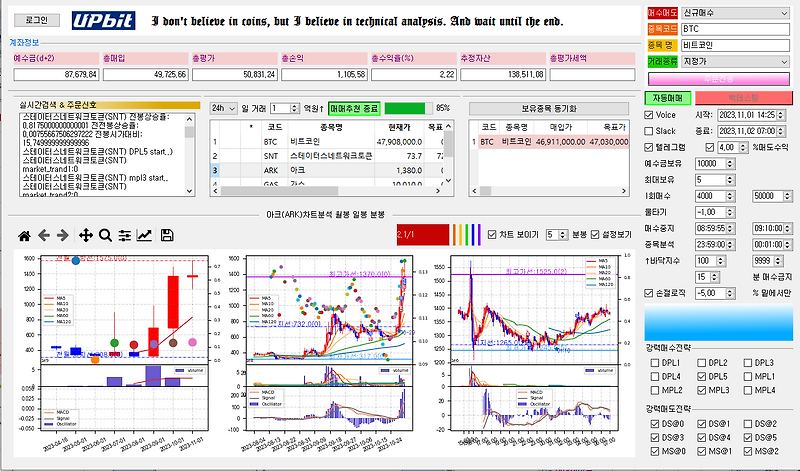Enable the MPL4 strategy checkbox
The image size is (800, 471).
tap(748, 390)
